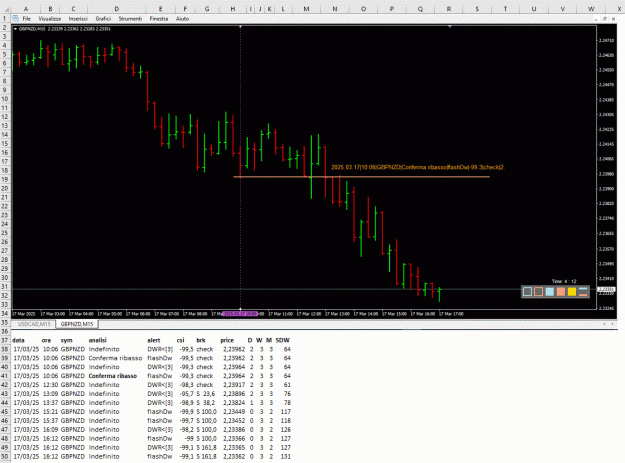Open the File menu
Screen dimensions: 625x463
coord(27,19)
